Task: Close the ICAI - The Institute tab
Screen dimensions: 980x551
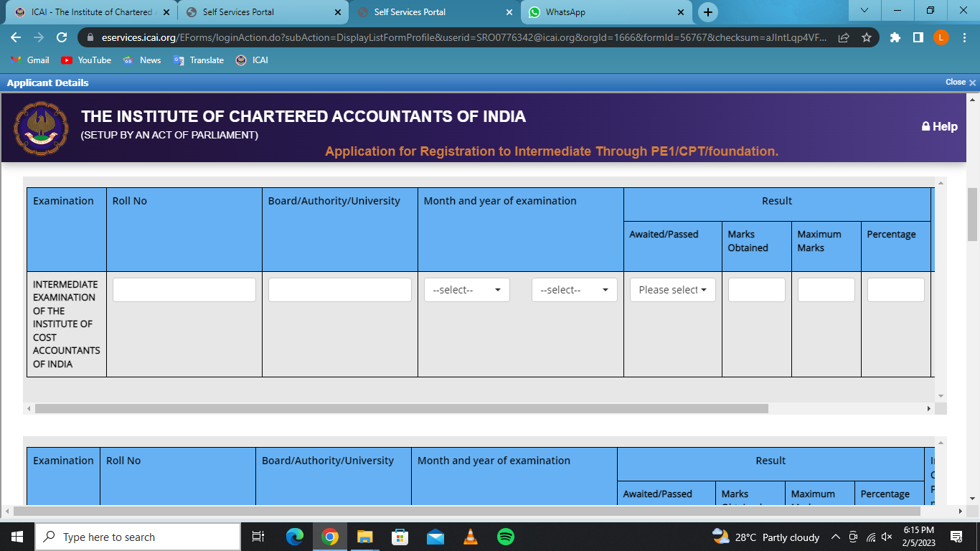Action: (x=166, y=12)
